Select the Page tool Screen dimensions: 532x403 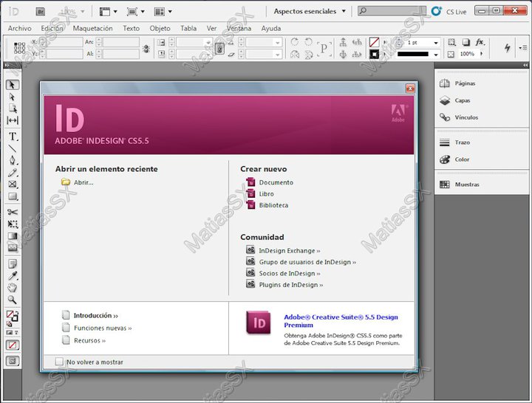tap(13, 108)
